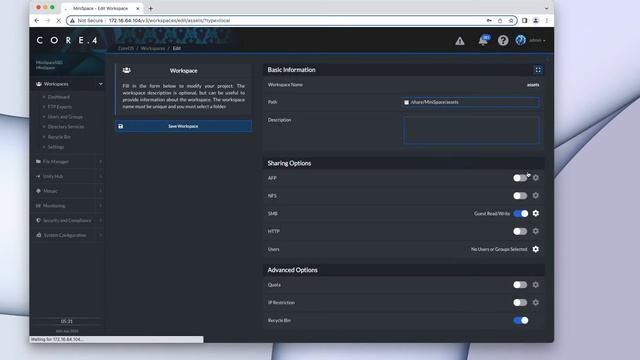Image resolution: width=640 pixels, height=360 pixels.
Task: Click the Path input field
Action: [x=471, y=102]
